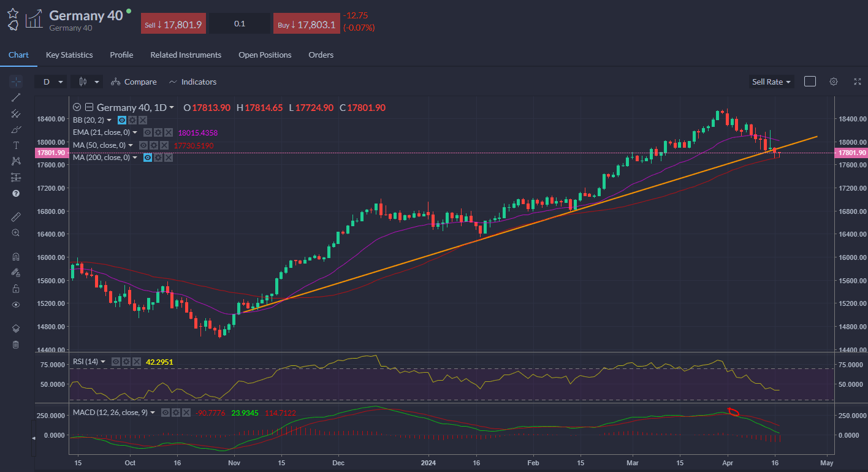Expand the MA (50, close, 0) dropdown
868x472 pixels.
131,145
